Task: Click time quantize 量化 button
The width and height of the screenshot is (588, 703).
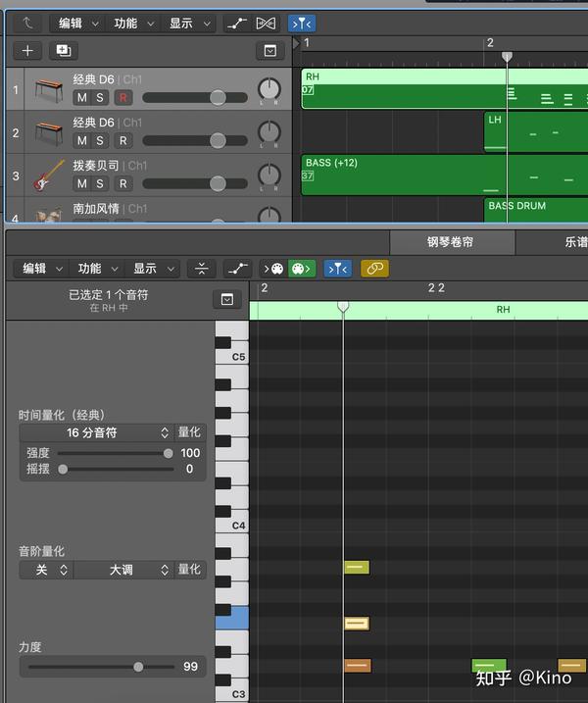Action: pyautogui.click(x=189, y=432)
